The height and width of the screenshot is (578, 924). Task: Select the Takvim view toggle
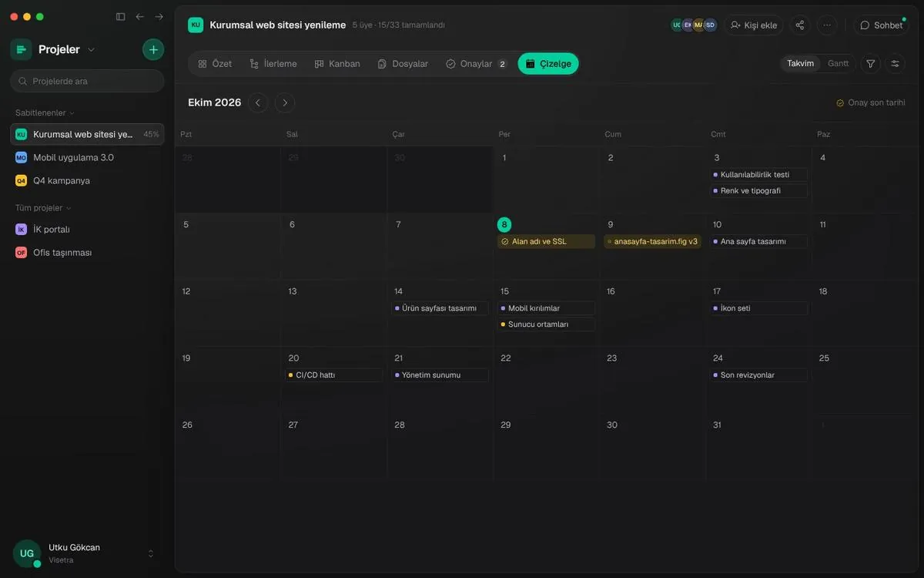(x=800, y=63)
